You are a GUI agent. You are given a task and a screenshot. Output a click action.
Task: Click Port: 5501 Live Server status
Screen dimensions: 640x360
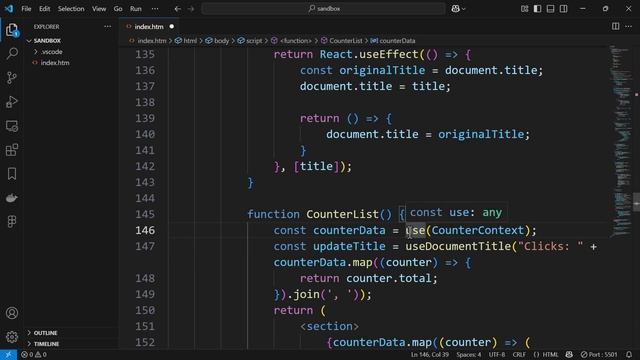pos(599,355)
